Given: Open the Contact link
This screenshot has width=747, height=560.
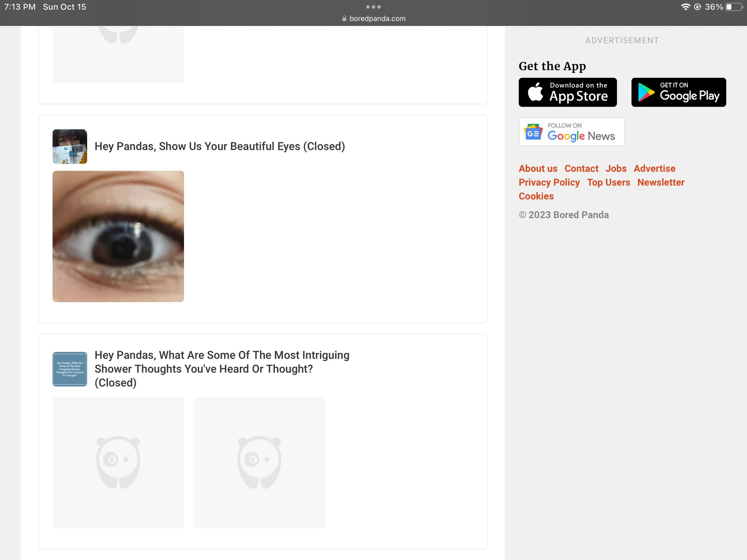Looking at the screenshot, I should (x=581, y=168).
